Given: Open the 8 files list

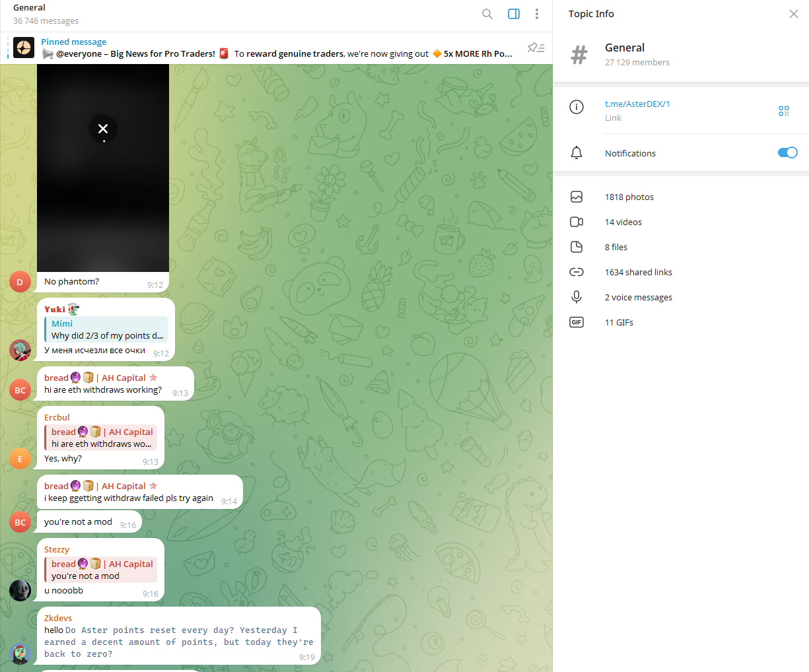Looking at the screenshot, I should tap(616, 247).
